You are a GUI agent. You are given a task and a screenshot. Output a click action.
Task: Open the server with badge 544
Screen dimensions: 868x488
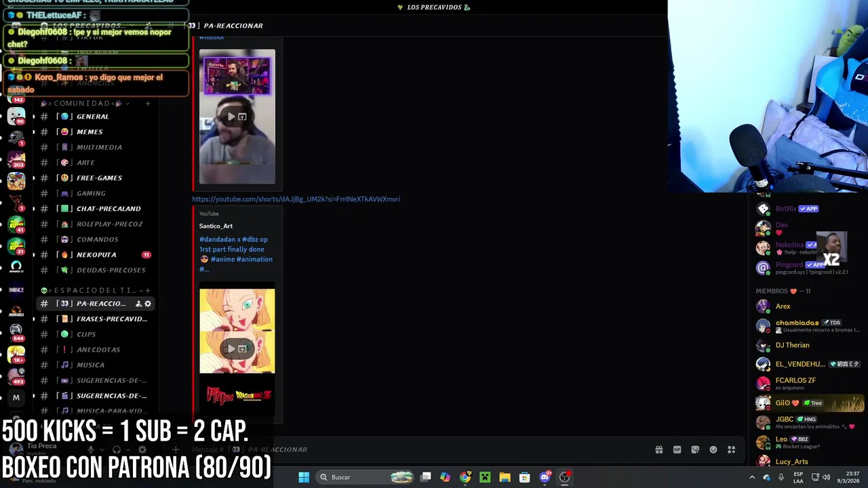tap(16, 332)
